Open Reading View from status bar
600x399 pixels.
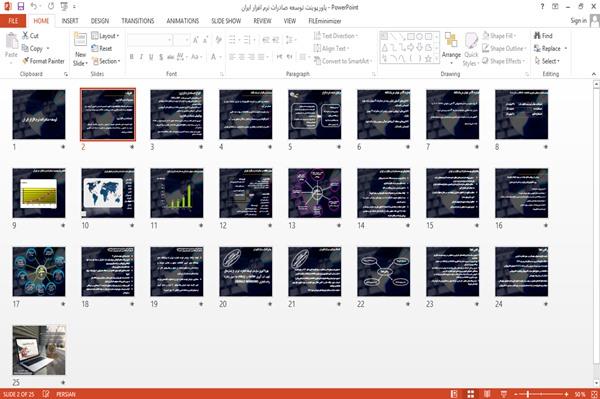tap(487, 394)
